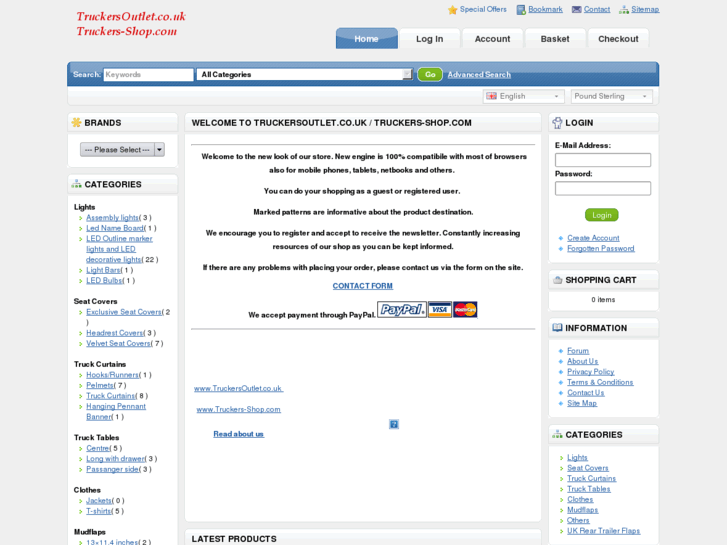Open the Basket tab
Screen dimensions: 727x545
pyautogui.click(x=555, y=38)
